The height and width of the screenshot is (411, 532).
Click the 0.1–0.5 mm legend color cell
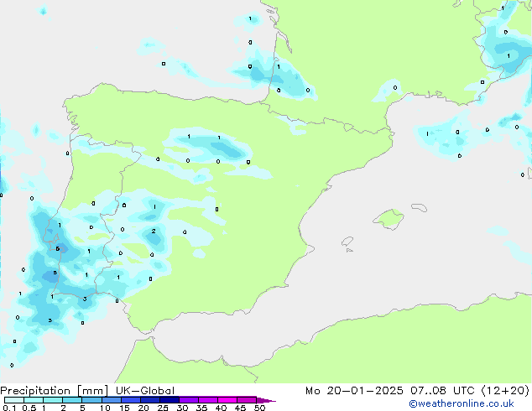tap(14, 400)
